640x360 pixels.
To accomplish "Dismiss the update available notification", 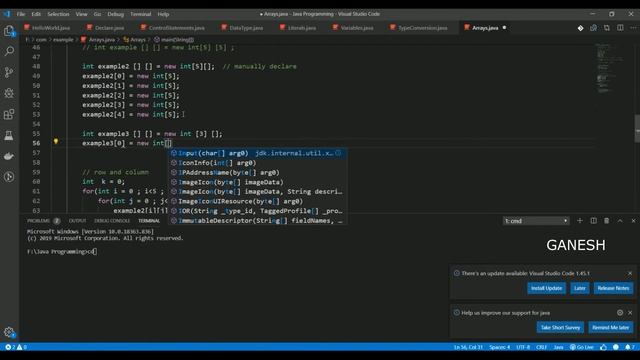I will pos(630,273).
